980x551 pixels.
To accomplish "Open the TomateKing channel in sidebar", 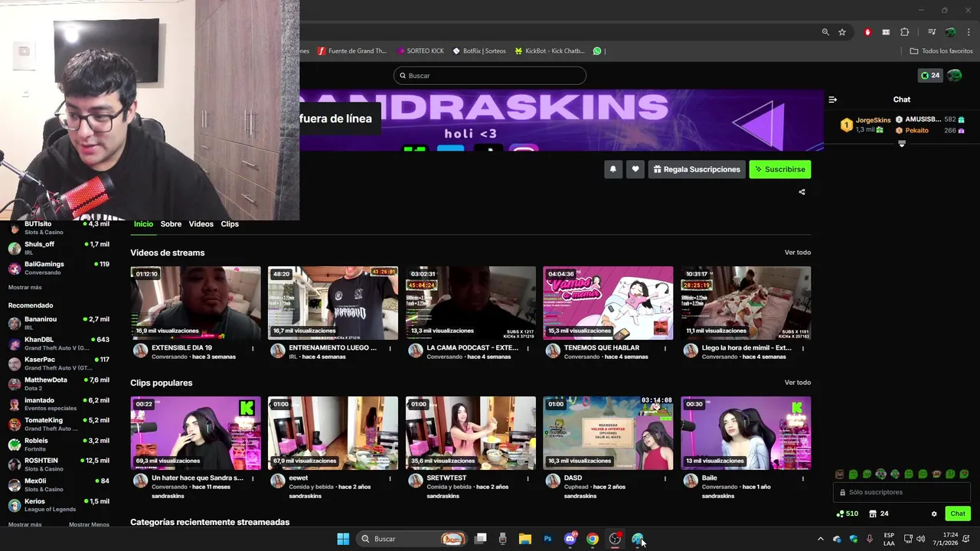I will click(x=59, y=424).
